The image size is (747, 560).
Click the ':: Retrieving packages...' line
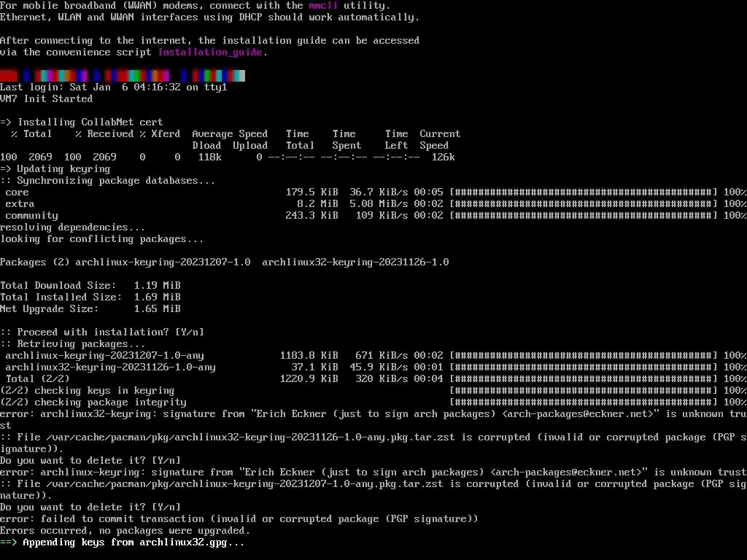click(72, 344)
